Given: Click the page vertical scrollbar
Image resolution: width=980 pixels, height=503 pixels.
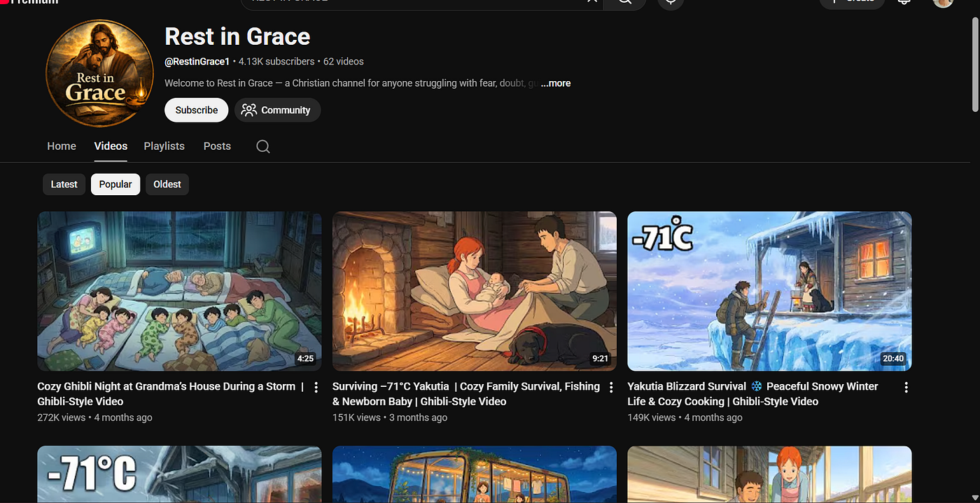Looking at the screenshot, I should pos(975,63).
